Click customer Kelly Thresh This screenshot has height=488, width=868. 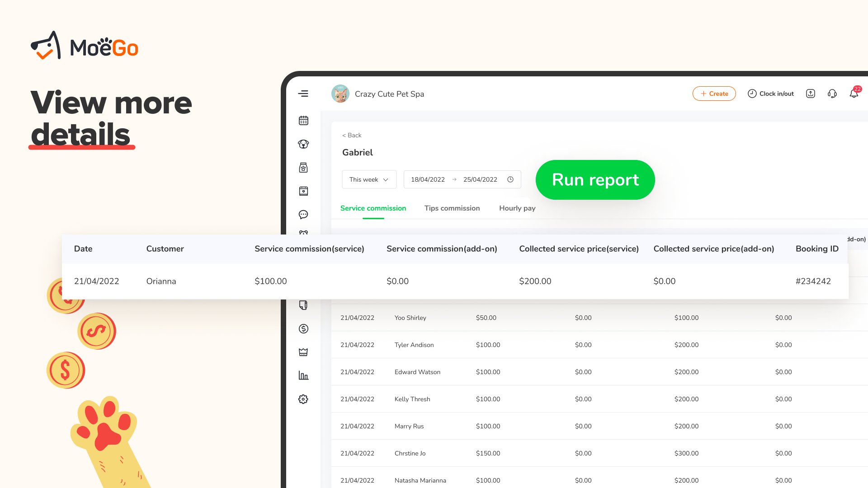(412, 399)
